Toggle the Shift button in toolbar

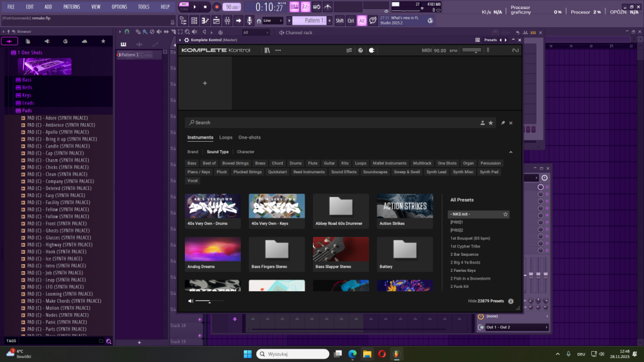pyautogui.click(x=339, y=21)
